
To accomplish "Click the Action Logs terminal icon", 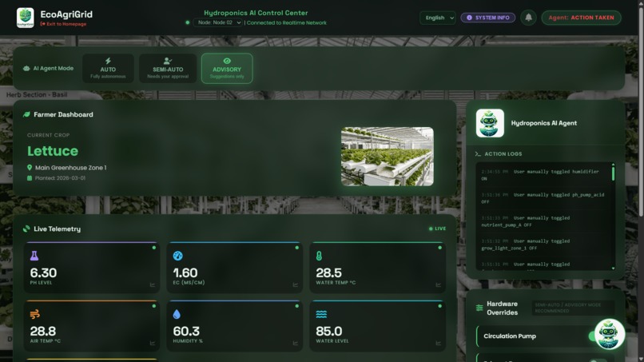I will (x=478, y=154).
